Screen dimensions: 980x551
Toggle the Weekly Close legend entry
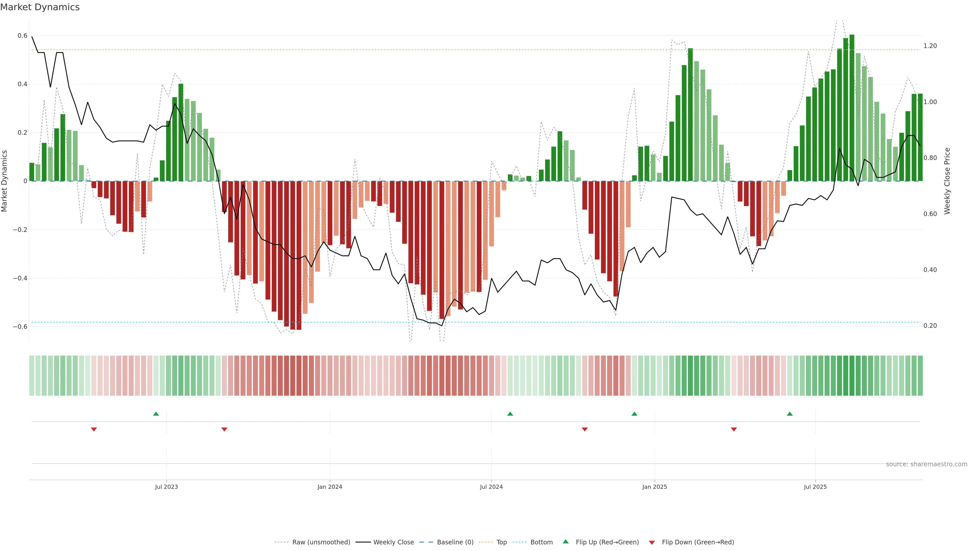pos(393,542)
